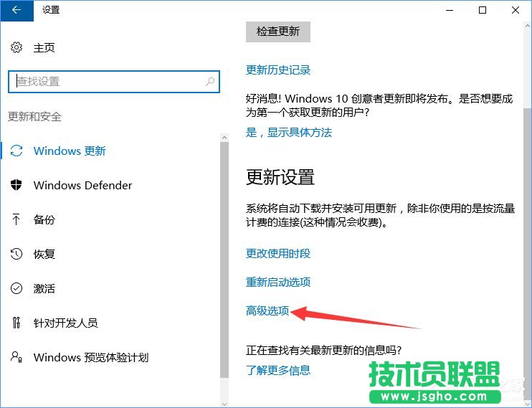Click the 更新和安全 section label
532x408 pixels.
(34, 117)
